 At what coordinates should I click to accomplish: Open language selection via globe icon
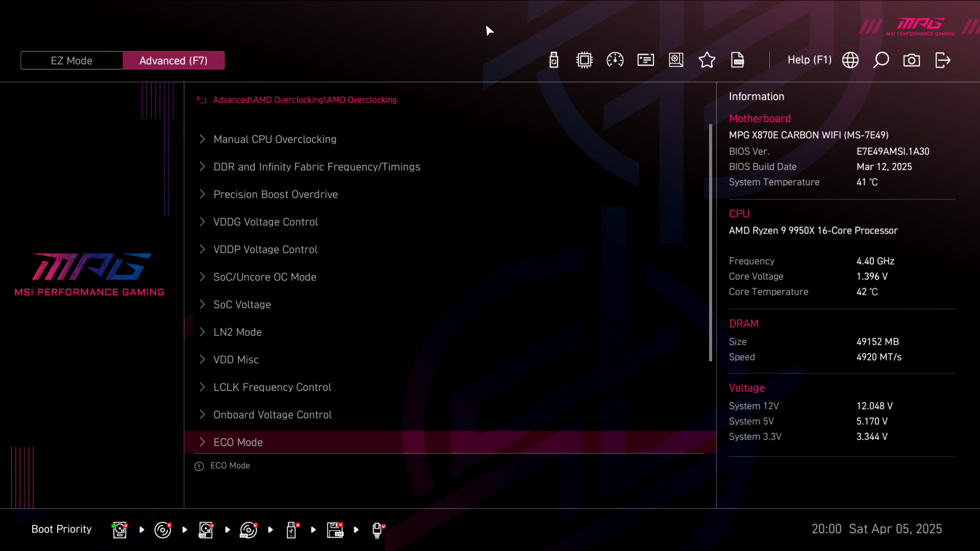850,60
